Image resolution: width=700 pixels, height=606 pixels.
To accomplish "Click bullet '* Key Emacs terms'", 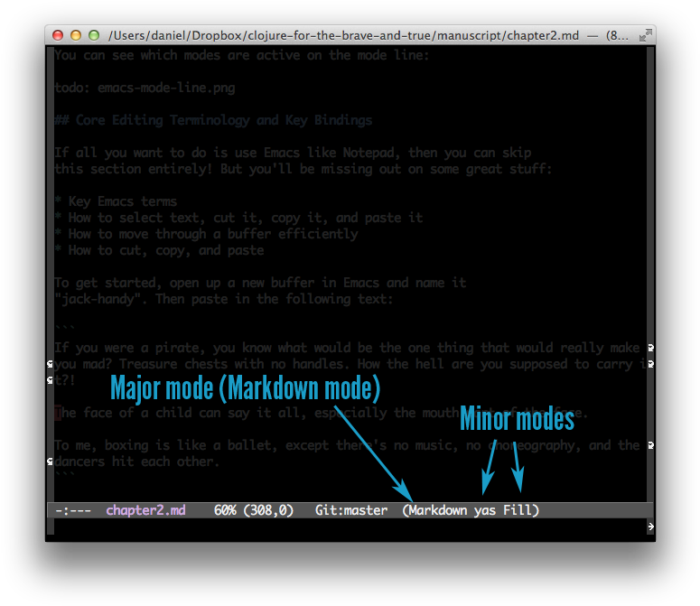I will click(116, 201).
